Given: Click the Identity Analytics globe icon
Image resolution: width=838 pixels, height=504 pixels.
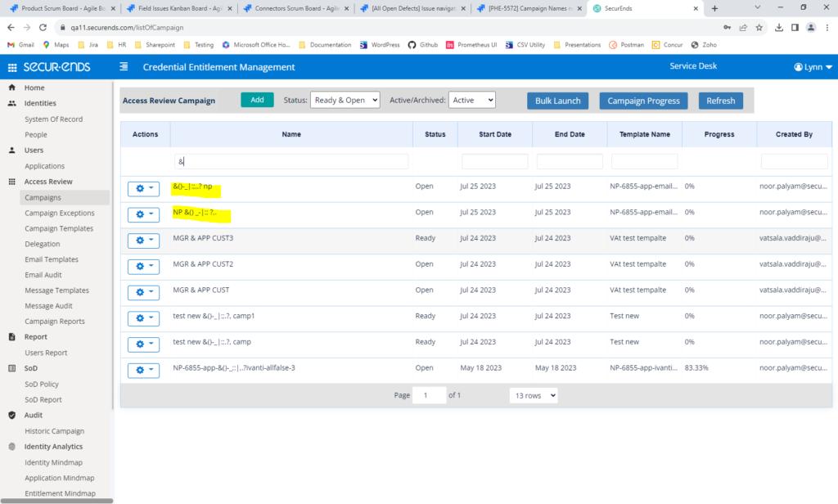Looking at the screenshot, I should click(11, 447).
